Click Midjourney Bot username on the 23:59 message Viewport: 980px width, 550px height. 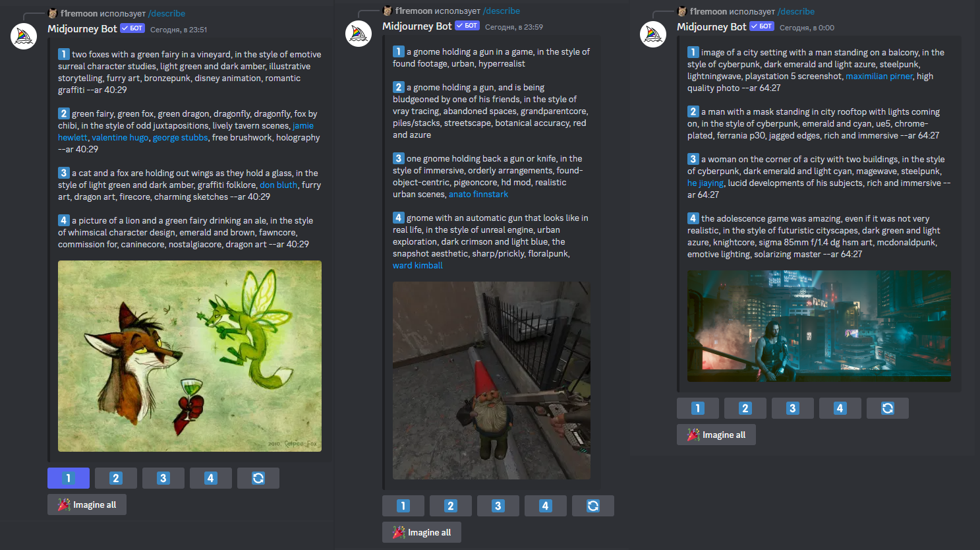click(x=417, y=26)
